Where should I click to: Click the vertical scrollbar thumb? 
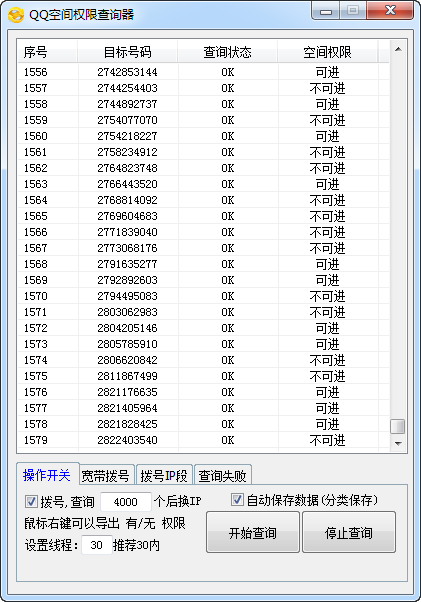coord(398,426)
